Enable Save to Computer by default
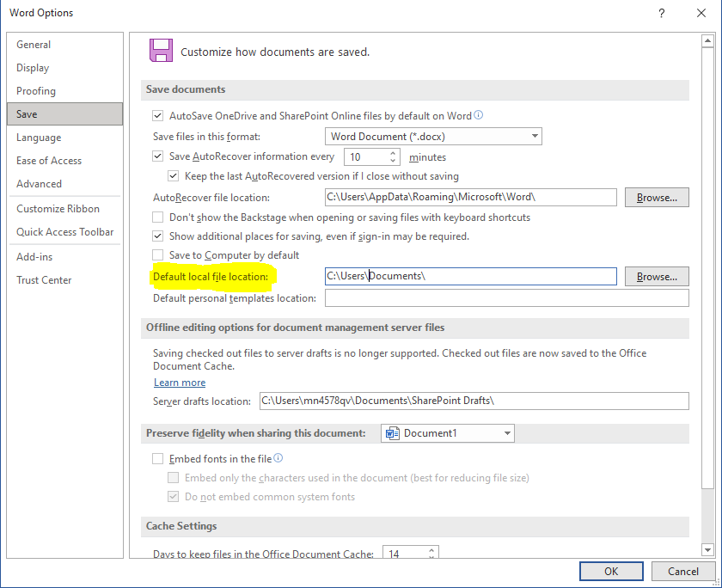The height and width of the screenshot is (588, 722). point(158,255)
